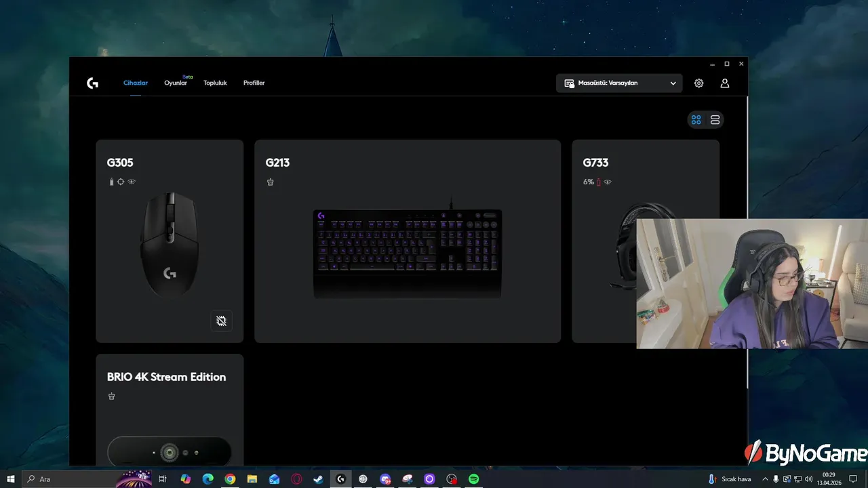Click the G305 onboard memory chip icon
Screen dimensions: 868x488
click(221, 321)
